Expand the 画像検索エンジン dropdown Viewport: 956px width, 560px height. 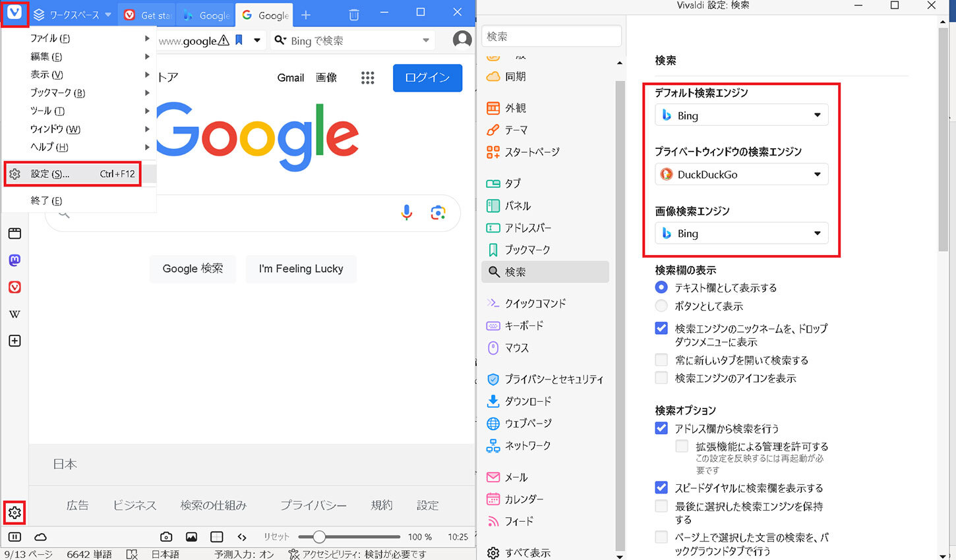tap(741, 233)
